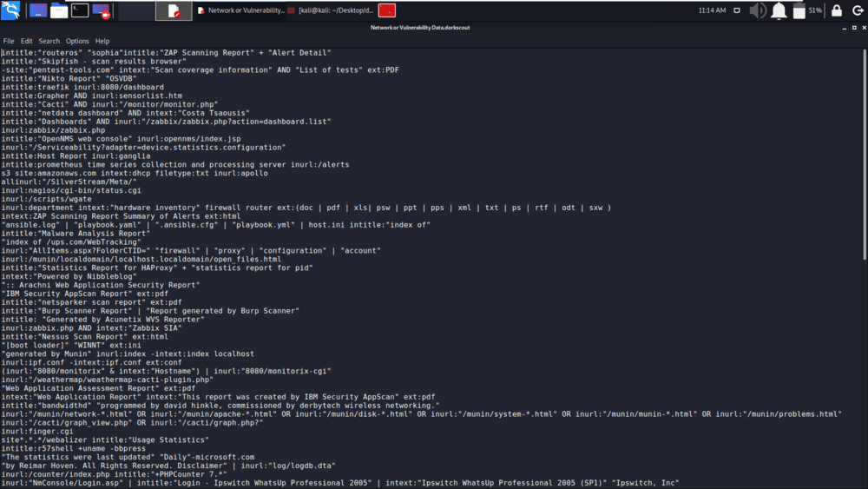Click the line ":: Arachni Web Application Security Report"
868x489 pixels.
click(100, 285)
